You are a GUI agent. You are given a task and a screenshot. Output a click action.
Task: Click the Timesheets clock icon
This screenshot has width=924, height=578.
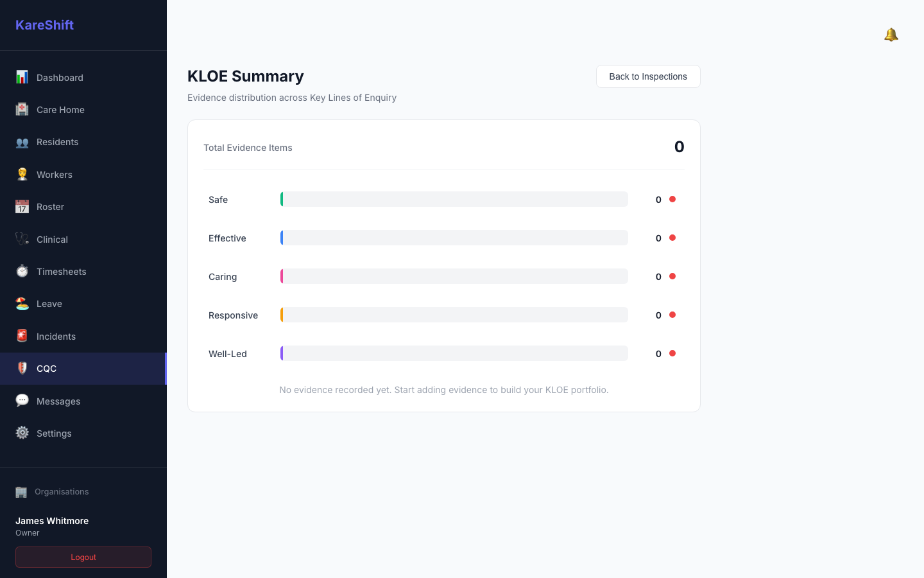click(x=22, y=271)
